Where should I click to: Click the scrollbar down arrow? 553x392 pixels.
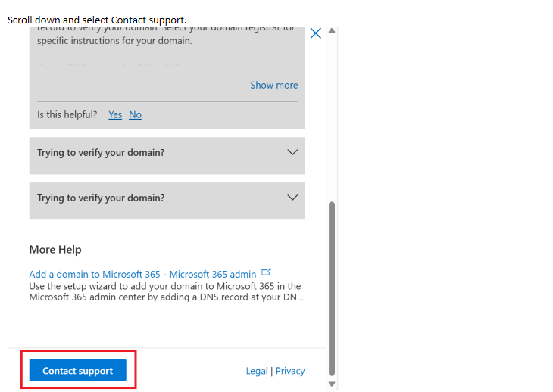tap(332, 384)
